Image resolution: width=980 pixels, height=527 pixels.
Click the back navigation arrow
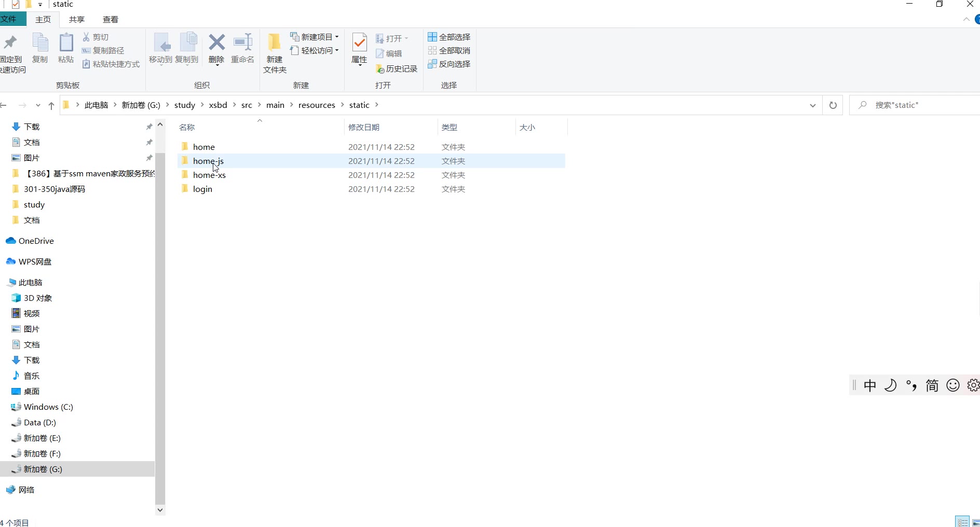[x=4, y=105]
